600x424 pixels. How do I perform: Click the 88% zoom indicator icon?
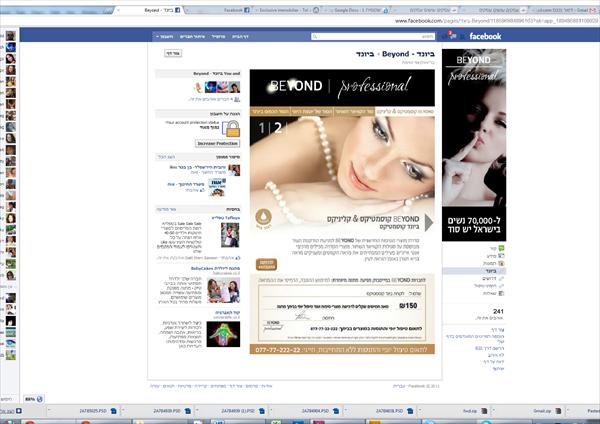pyautogui.click(x=39, y=399)
